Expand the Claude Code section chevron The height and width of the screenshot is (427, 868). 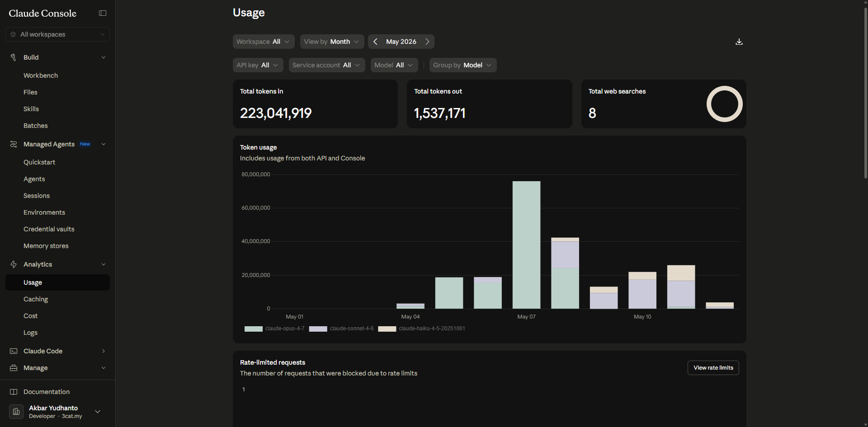(x=104, y=351)
